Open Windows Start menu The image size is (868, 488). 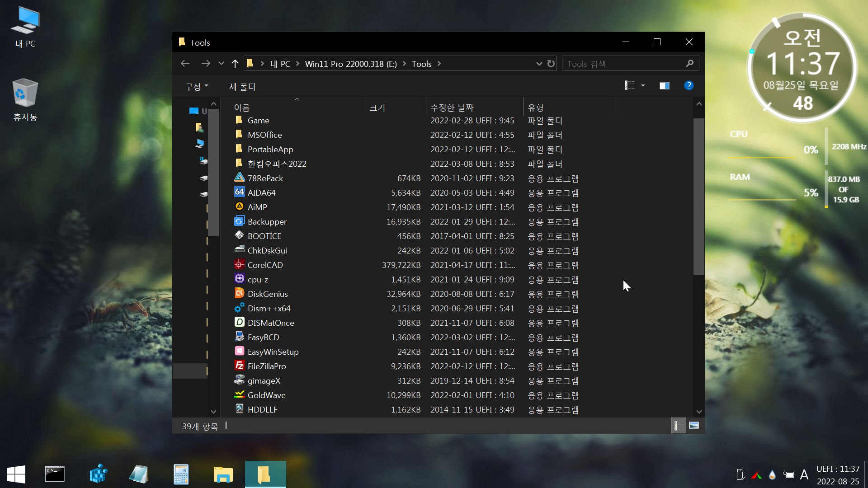point(16,474)
